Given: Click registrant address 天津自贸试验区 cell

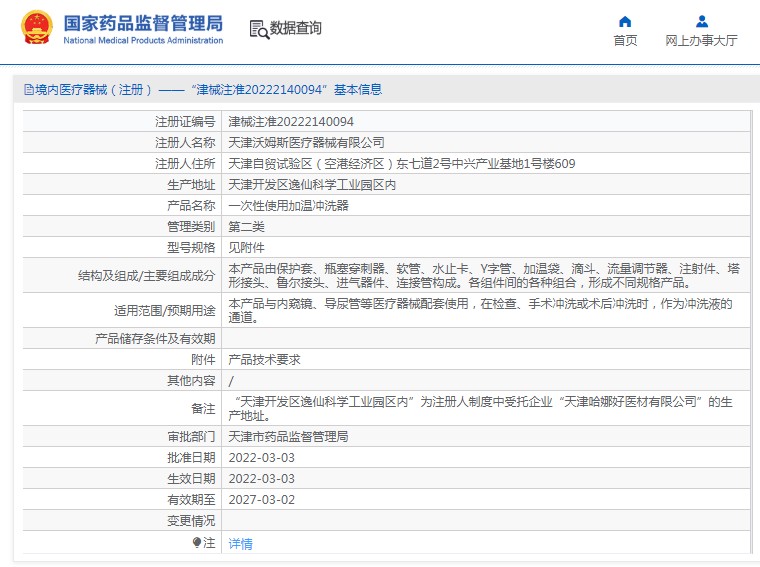Looking at the screenshot, I should click(x=402, y=164).
